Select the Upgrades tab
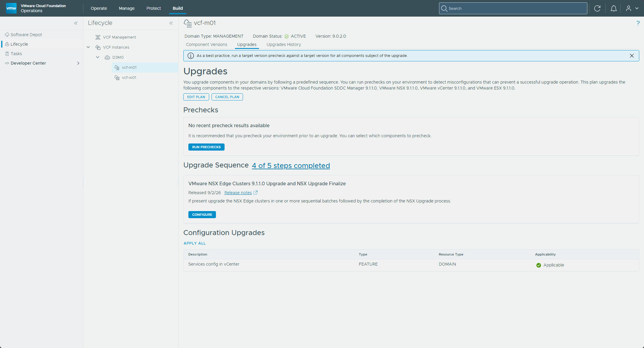644x348 pixels. pos(247,44)
